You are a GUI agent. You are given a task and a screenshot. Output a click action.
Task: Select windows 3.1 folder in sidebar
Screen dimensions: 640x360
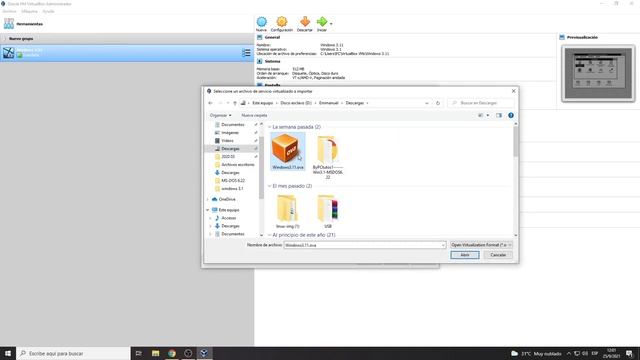pos(232,189)
